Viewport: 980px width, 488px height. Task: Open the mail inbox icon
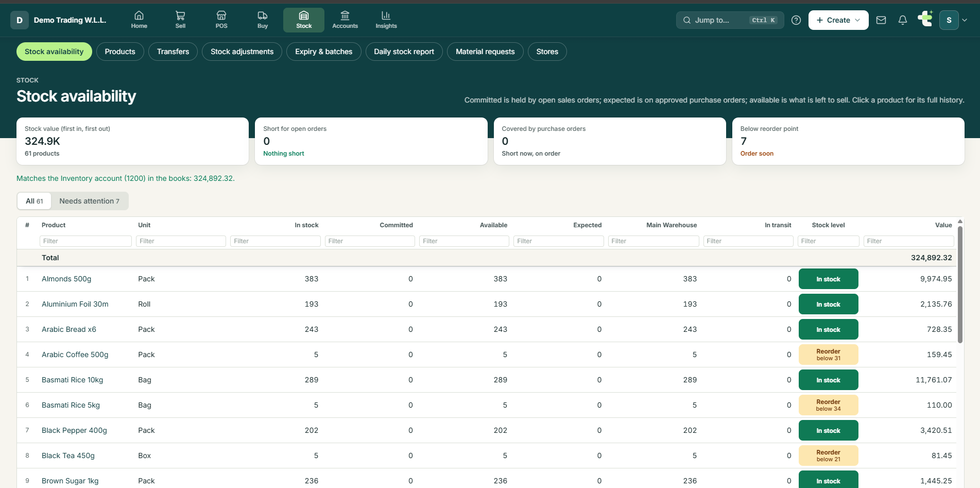coord(881,20)
